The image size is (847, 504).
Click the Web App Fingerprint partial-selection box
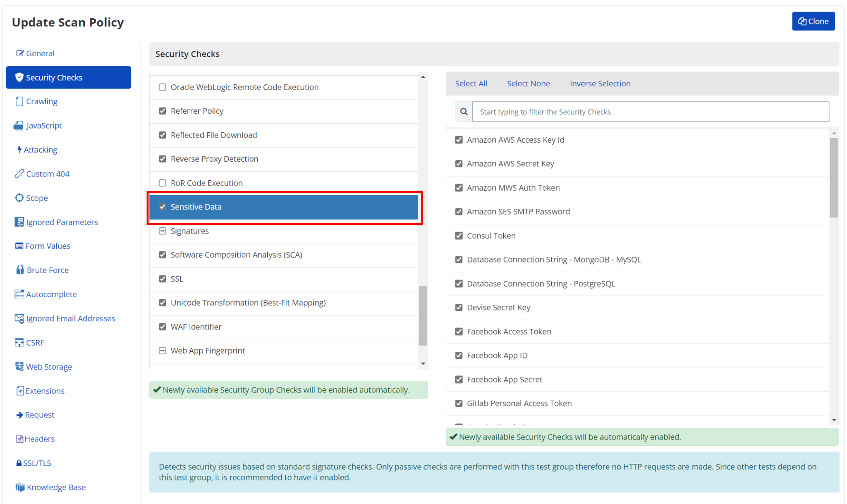163,351
